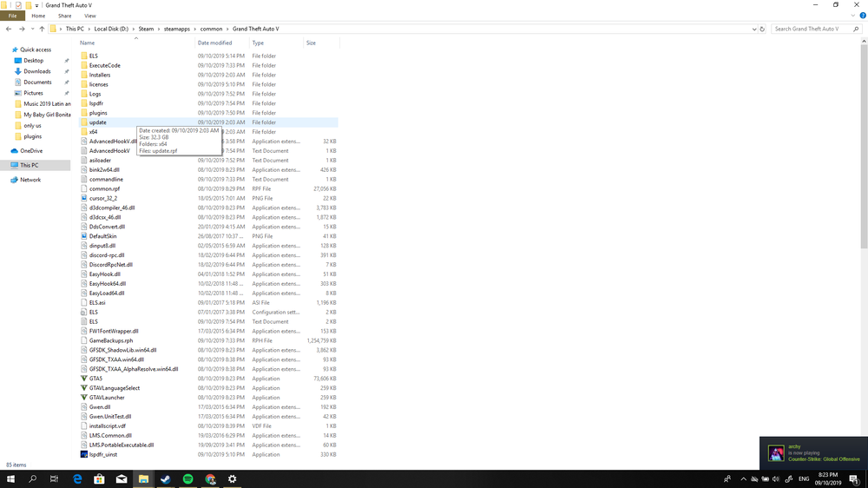Open the File ribbon tab

click(12, 16)
